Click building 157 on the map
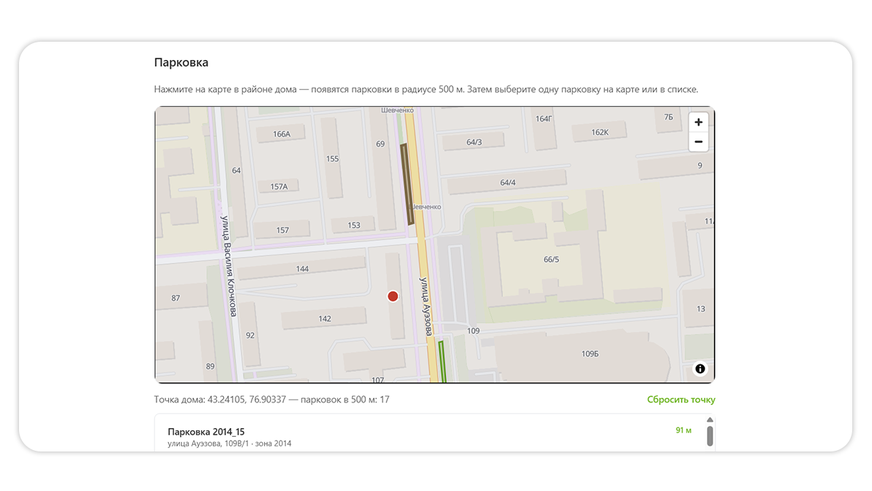The image size is (872, 491). (282, 230)
